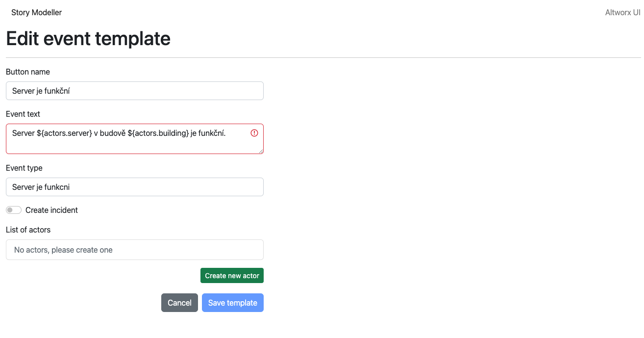The image size is (644, 338).
Task: Place cursor on ${actors.server} in Event text
Action: pyautogui.click(x=64, y=133)
